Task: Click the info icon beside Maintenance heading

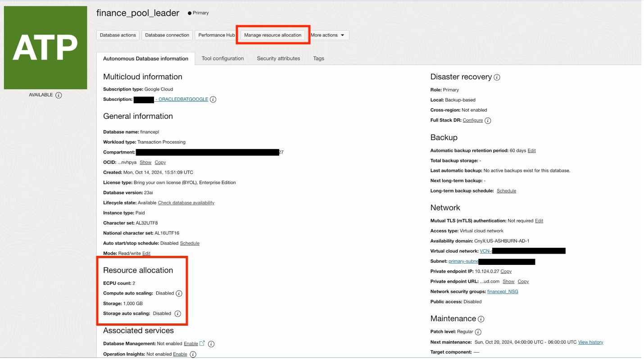Action: 481,319
